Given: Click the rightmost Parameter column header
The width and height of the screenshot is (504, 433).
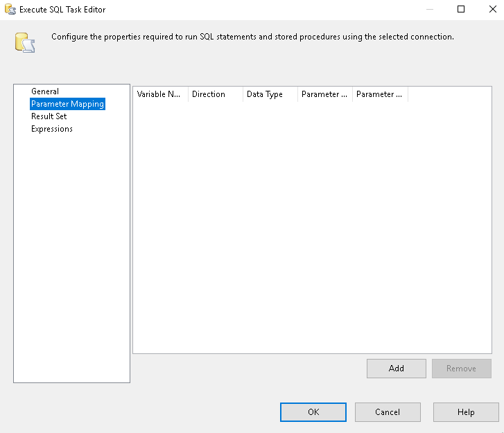Looking at the screenshot, I should coord(379,94).
